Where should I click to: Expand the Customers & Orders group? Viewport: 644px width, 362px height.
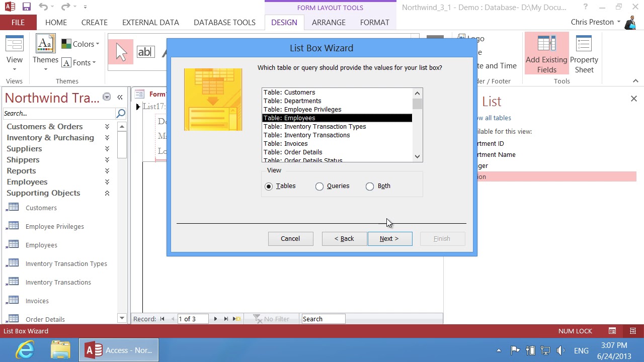pyautogui.click(x=107, y=127)
